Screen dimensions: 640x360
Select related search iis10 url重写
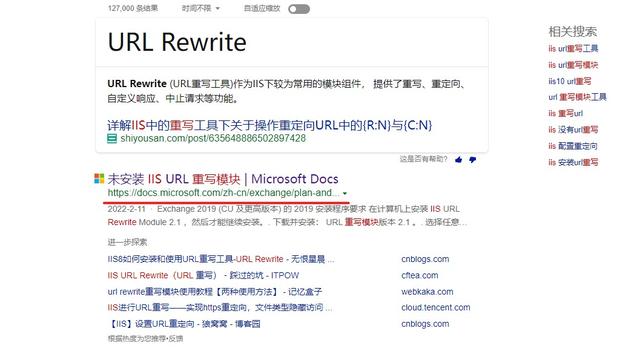pos(569,81)
